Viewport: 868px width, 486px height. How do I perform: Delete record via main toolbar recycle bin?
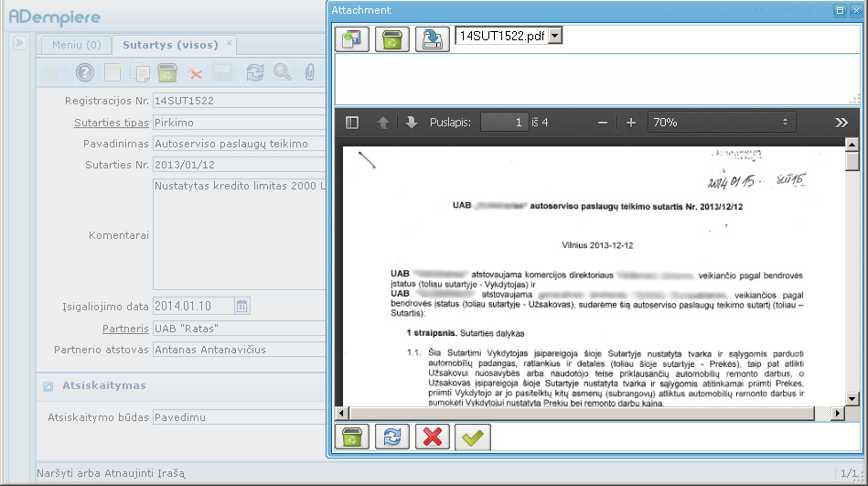point(166,72)
